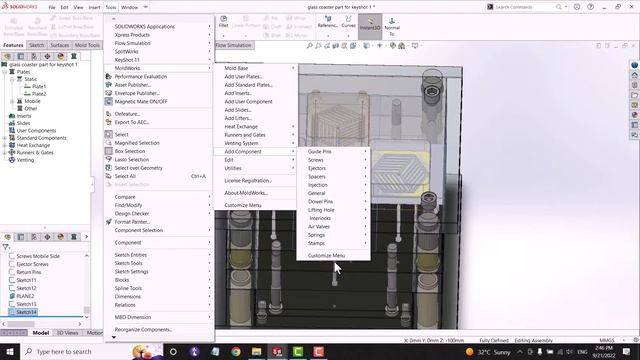This screenshot has width=640, height=360.
Task: Open the Windows Start menu
Action: [10, 351]
